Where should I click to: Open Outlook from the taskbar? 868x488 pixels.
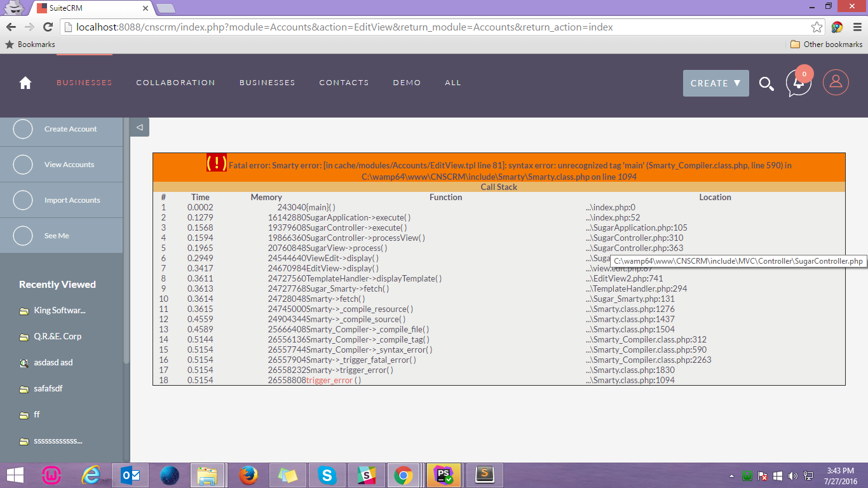click(x=131, y=475)
